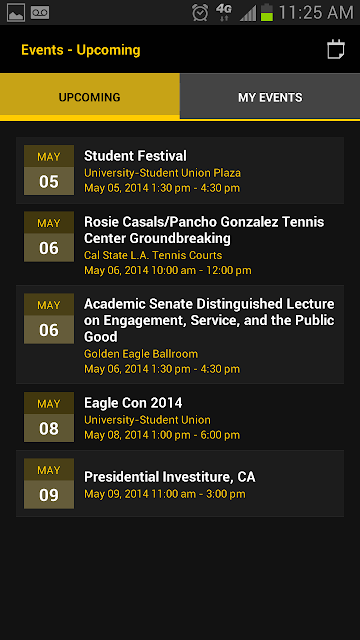
Task: Tap the Events - Upcoming header title
Action: 81,50
